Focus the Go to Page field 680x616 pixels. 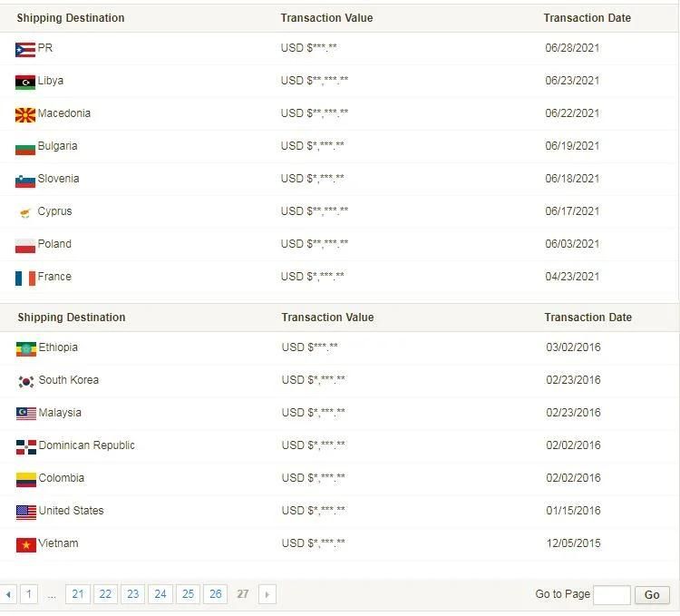[x=611, y=595]
